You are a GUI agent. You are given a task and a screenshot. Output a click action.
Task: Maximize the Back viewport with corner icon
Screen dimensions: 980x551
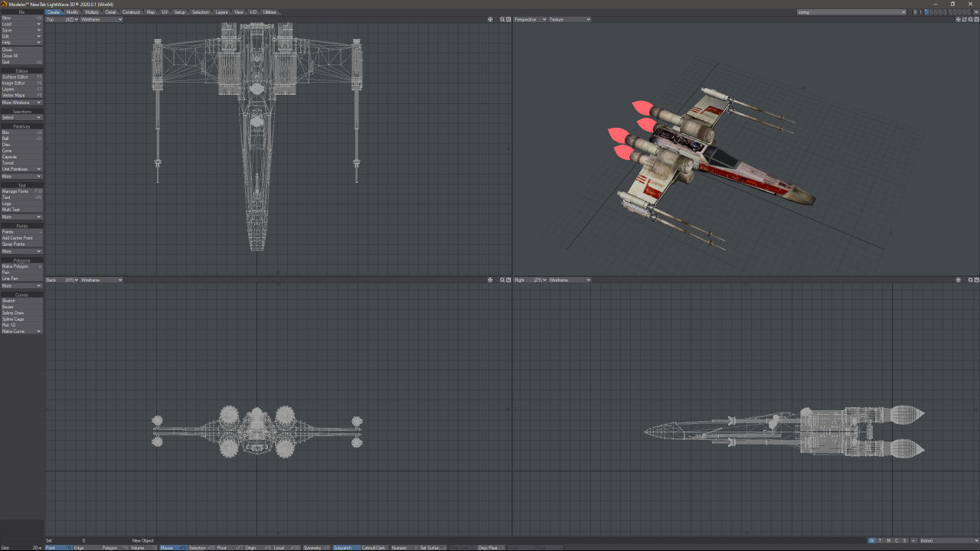click(508, 280)
